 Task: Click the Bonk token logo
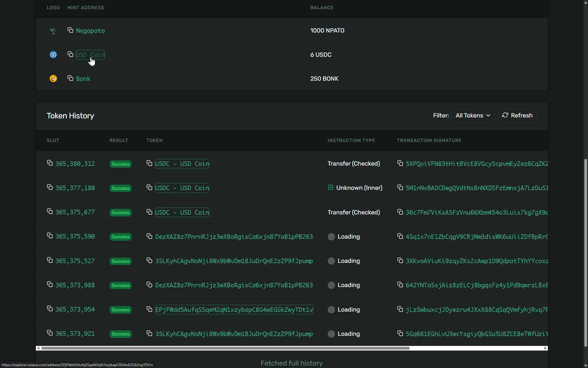(53, 79)
